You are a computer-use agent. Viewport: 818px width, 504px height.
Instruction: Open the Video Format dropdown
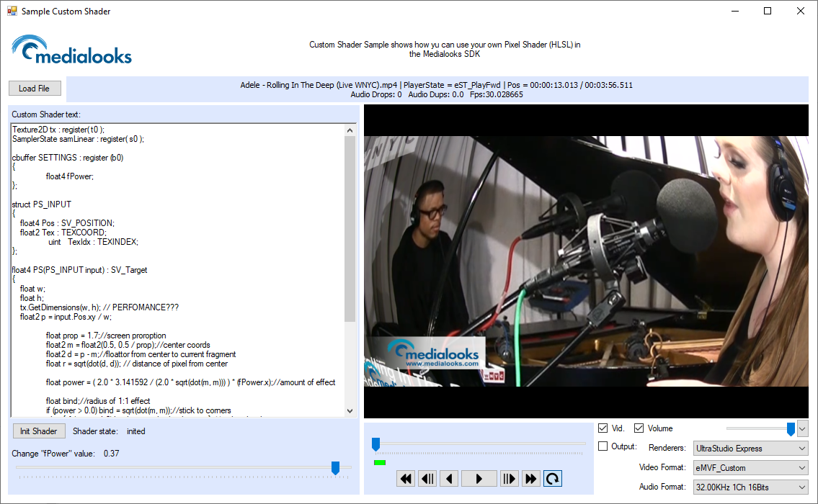point(751,467)
